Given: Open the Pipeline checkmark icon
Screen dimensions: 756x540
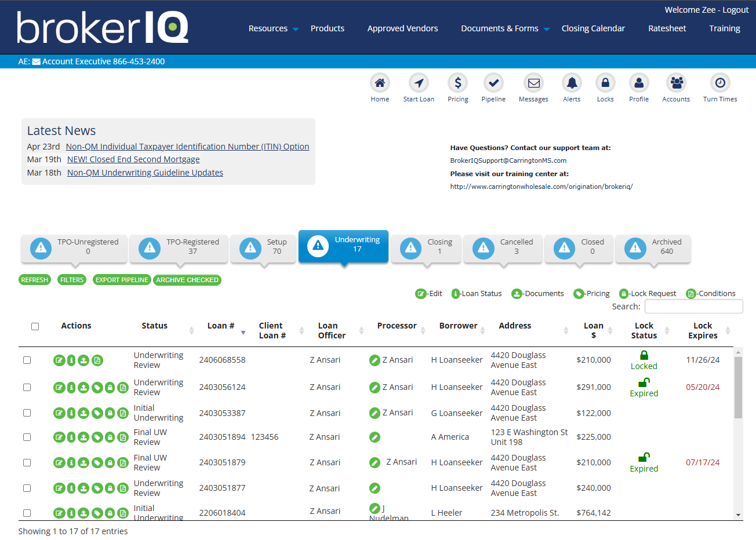Looking at the screenshot, I should 493,83.
